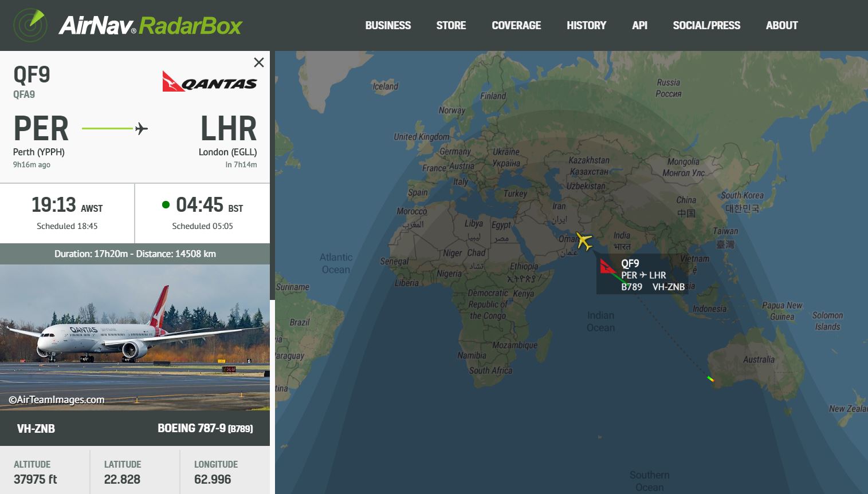Click the PER origin airport code
Screen dimensions: 868x494
coord(41,128)
